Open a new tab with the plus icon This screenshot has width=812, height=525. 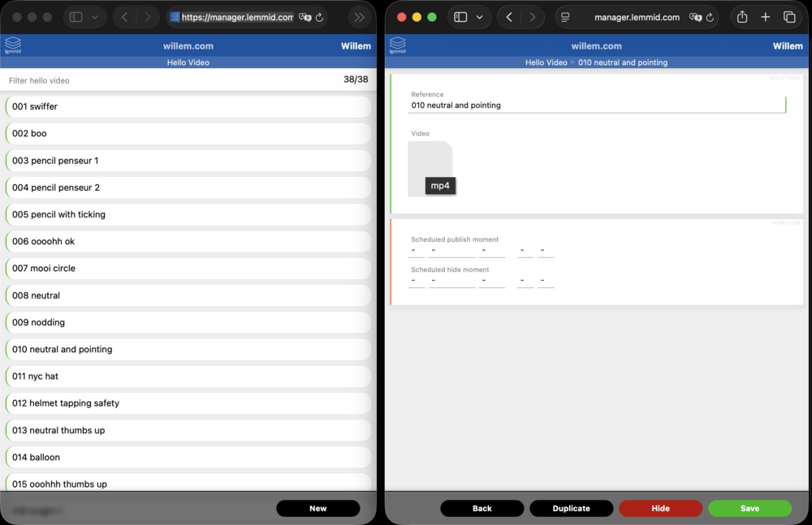click(765, 16)
